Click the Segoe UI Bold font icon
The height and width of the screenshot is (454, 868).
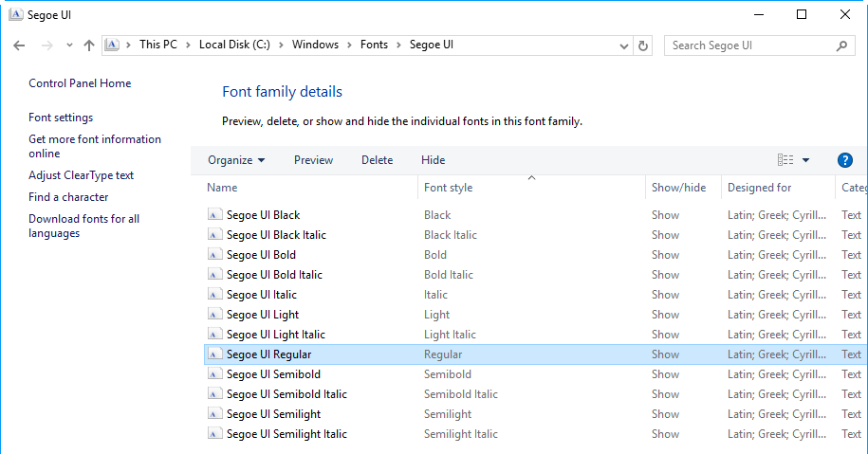coord(215,255)
